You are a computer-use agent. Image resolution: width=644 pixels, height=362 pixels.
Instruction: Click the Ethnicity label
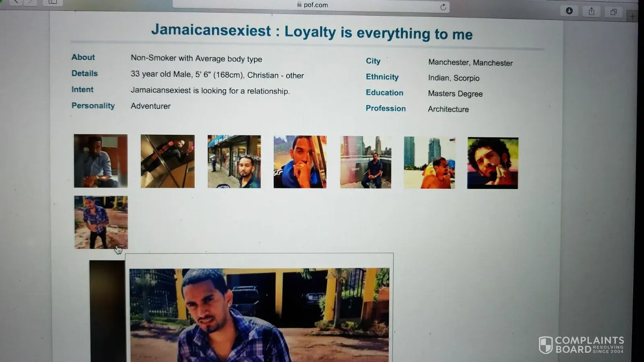pos(382,77)
